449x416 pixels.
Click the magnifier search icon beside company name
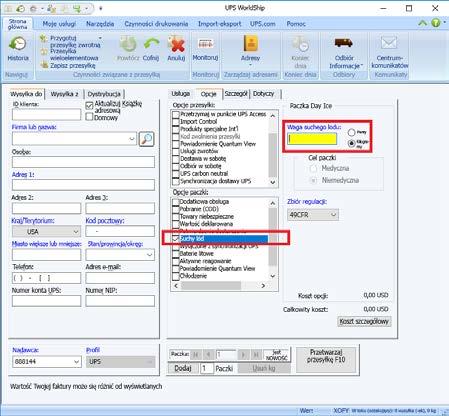click(146, 139)
